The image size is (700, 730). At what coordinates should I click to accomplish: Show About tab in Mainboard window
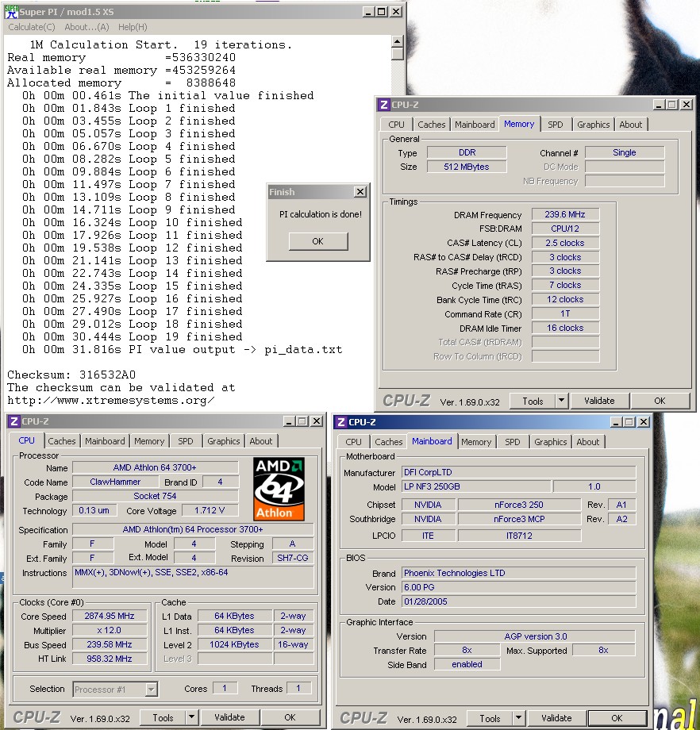(x=588, y=442)
